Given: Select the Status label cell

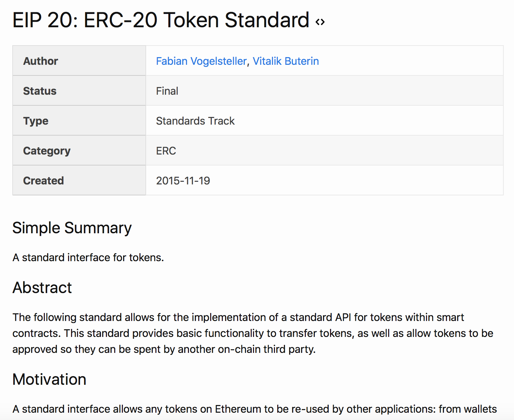Looking at the screenshot, I should coord(79,91).
